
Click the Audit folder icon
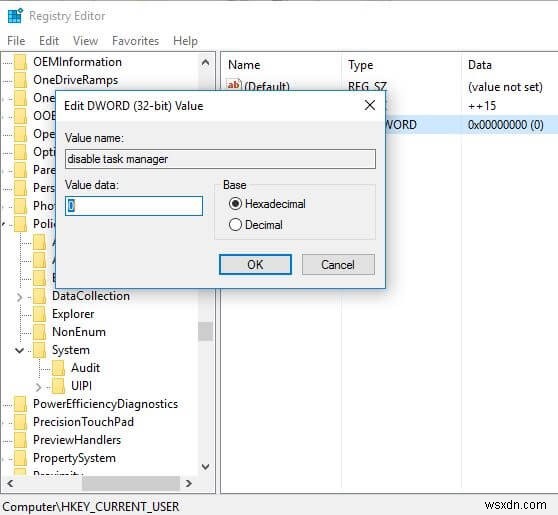(x=58, y=368)
